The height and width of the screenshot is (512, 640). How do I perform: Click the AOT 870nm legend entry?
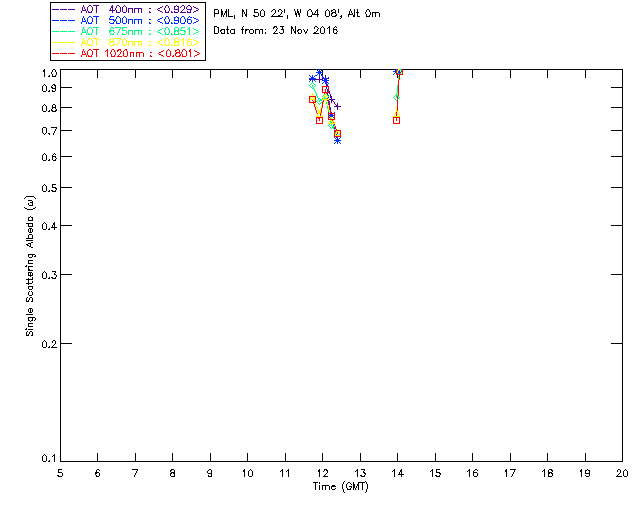[126, 42]
